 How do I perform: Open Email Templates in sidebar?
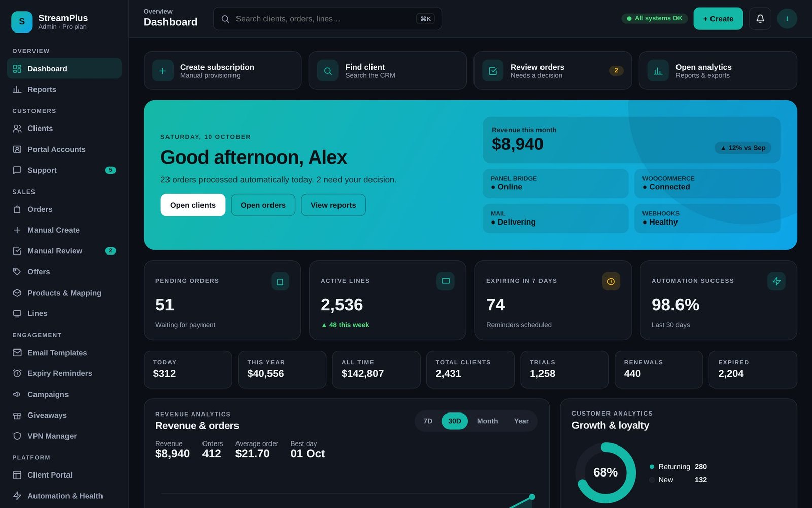click(x=64, y=353)
